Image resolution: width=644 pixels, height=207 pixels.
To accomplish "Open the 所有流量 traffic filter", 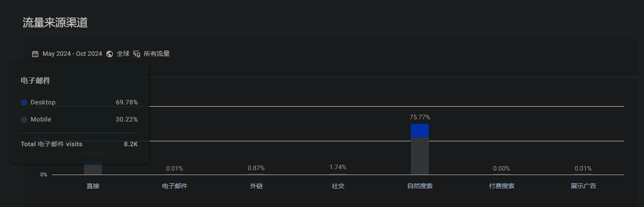I will [x=156, y=54].
